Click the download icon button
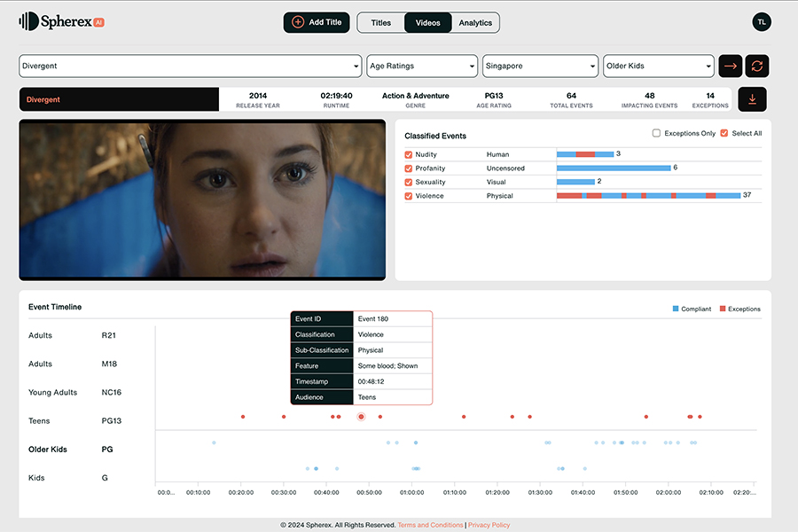798x532 pixels. tap(752, 99)
